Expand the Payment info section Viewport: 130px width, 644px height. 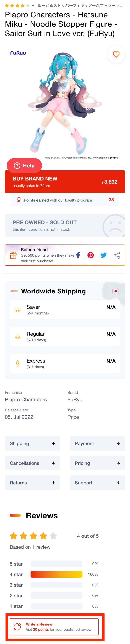pyautogui.click(x=97, y=443)
